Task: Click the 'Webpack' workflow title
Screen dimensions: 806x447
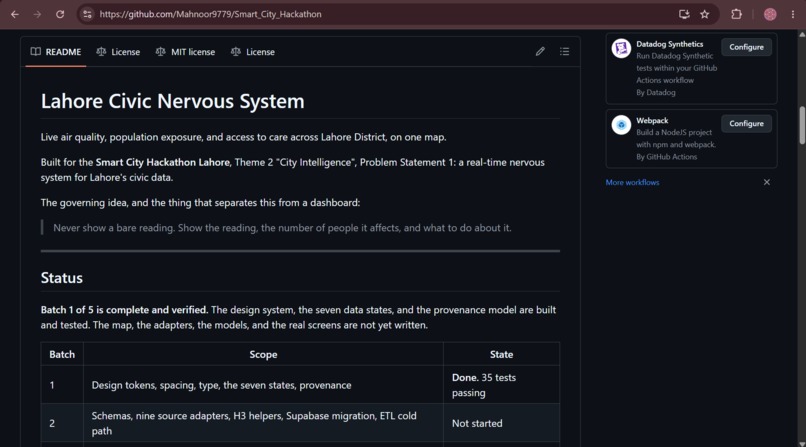Action: (652, 121)
